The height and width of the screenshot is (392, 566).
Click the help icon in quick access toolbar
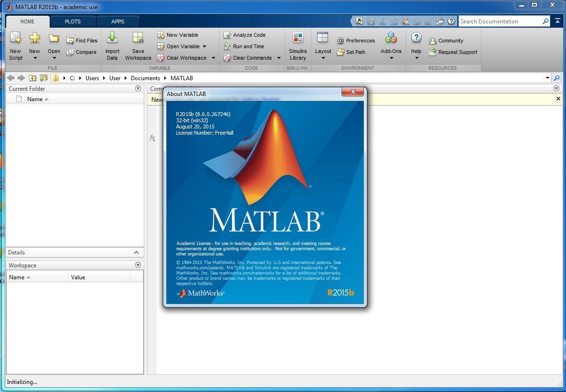pyautogui.click(x=451, y=21)
